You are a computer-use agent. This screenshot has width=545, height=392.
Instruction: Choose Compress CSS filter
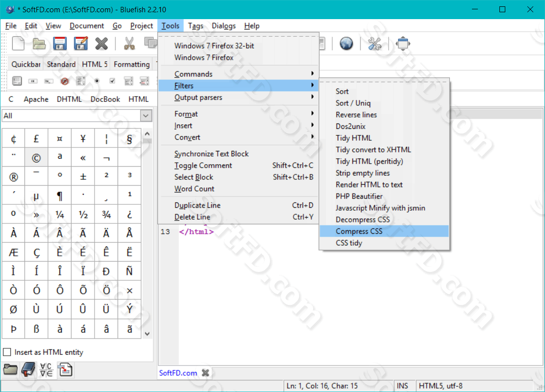pos(384,231)
